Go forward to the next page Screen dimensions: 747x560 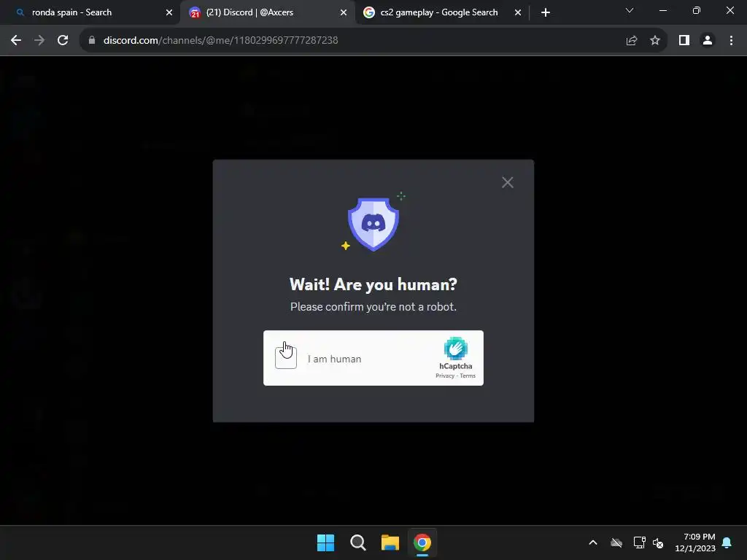tap(39, 40)
